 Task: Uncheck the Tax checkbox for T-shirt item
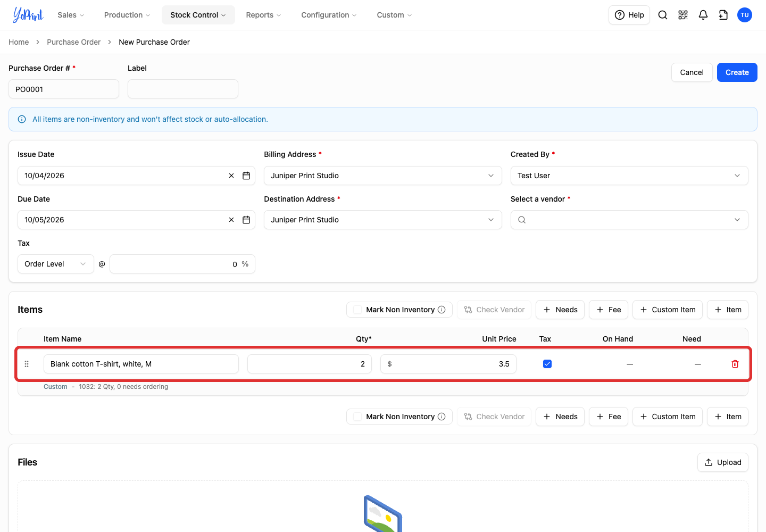click(547, 364)
